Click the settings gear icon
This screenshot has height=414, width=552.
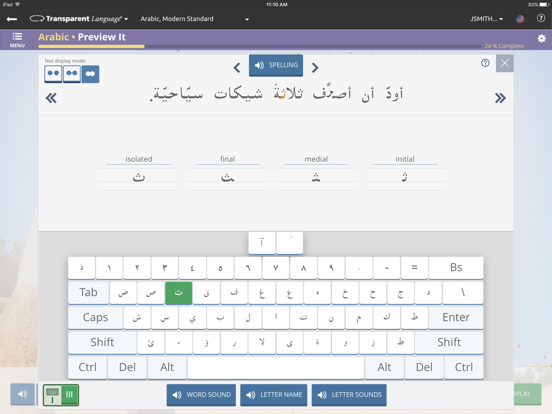[541, 38]
